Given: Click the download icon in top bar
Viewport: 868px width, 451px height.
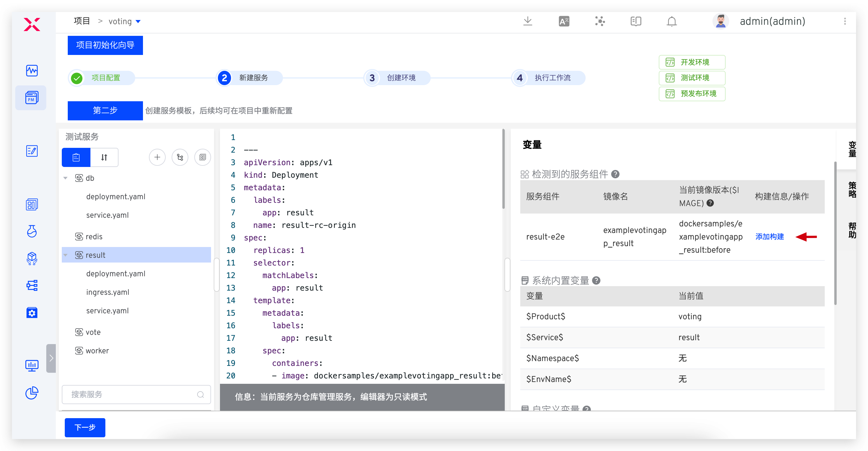Looking at the screenshot, I should tap(527, 21).
